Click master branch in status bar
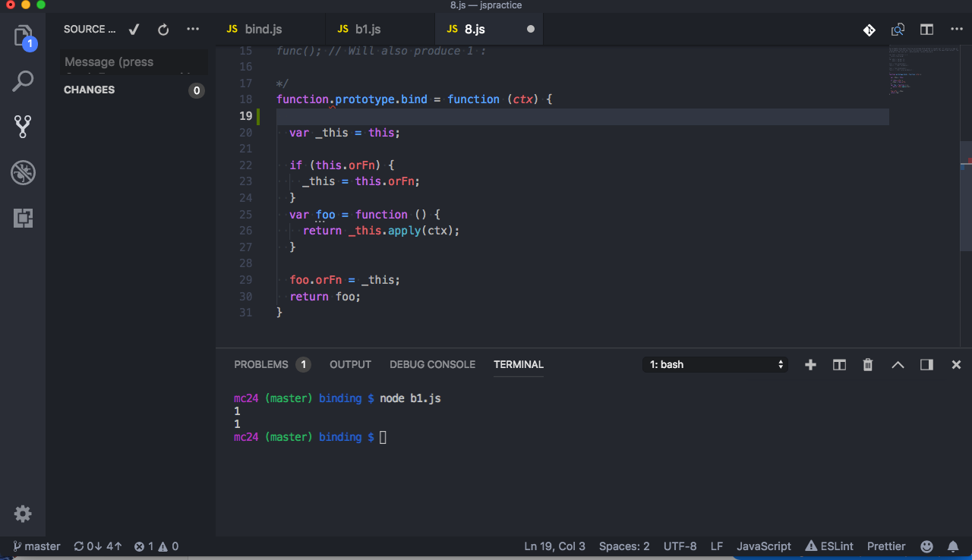Viewport: 972px width, 560px height. [x=35, y=546]
